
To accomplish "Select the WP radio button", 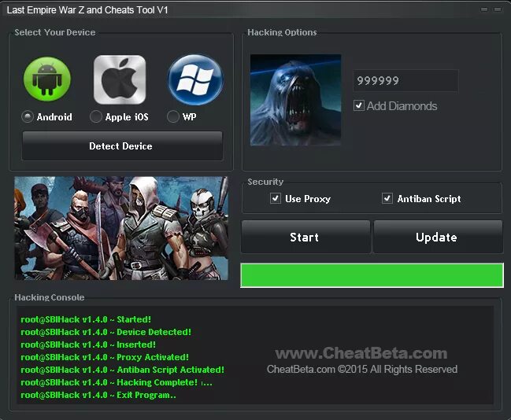I will click(x=172, y=116).
